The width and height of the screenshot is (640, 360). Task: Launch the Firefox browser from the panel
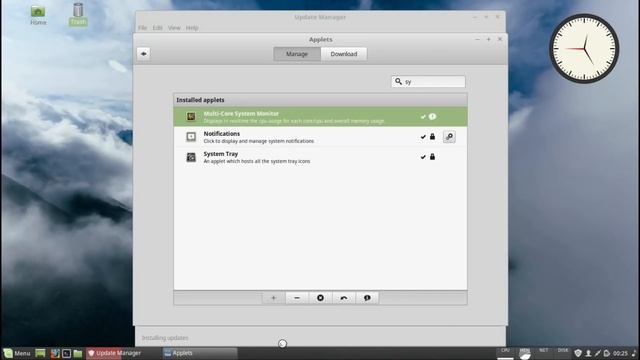pos(55,353)
